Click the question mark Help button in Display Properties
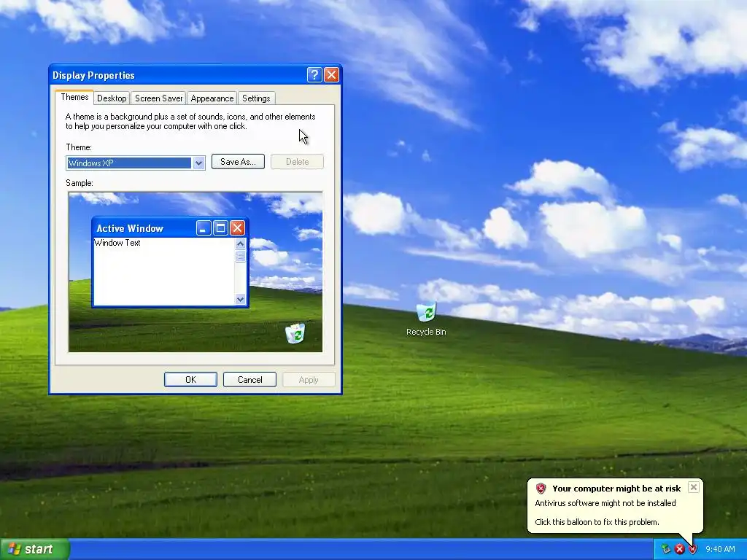The width and height of the screenshot is (747, 560). 314,75
